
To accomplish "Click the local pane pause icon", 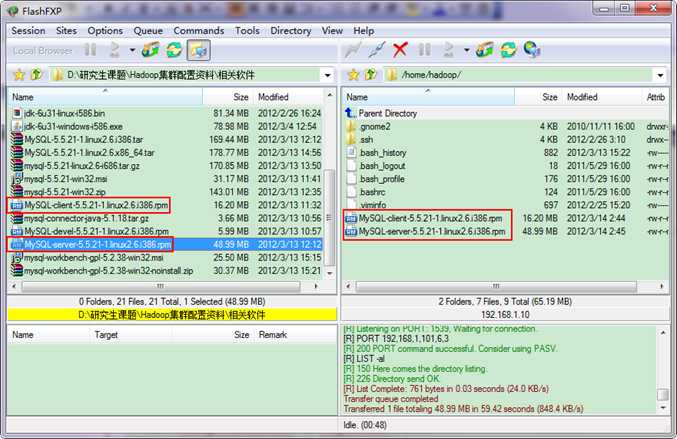I will click(x=90, y=50).
